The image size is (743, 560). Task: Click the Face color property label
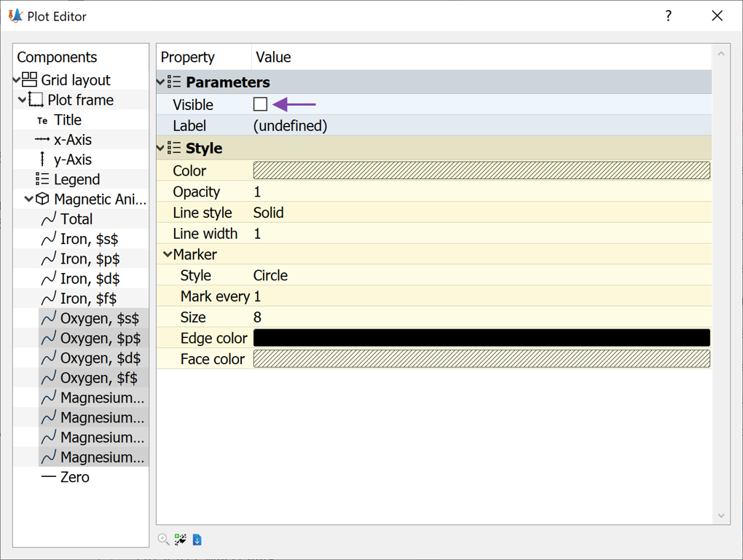212,359
